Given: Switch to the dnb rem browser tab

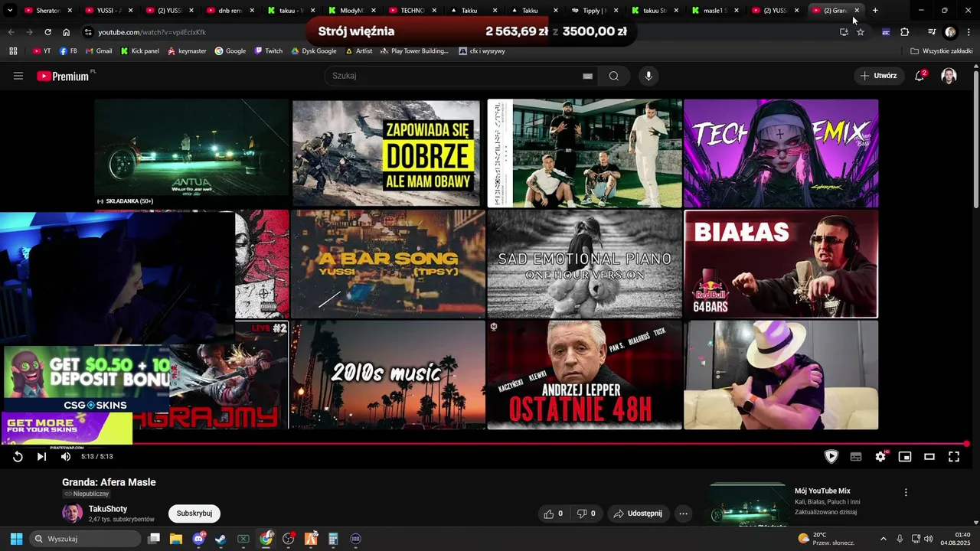Looking at the screenshot, I should 230,11.
